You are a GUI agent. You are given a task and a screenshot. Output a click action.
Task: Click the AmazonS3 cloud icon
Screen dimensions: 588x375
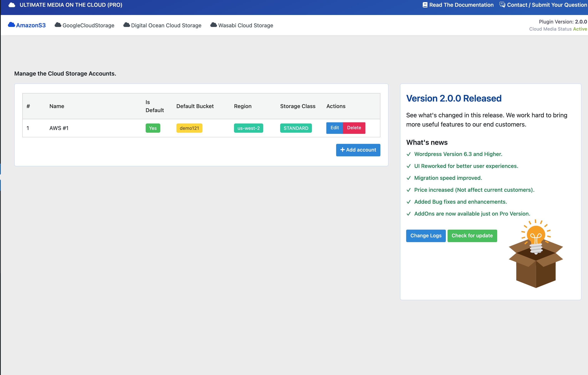(11, 25)
